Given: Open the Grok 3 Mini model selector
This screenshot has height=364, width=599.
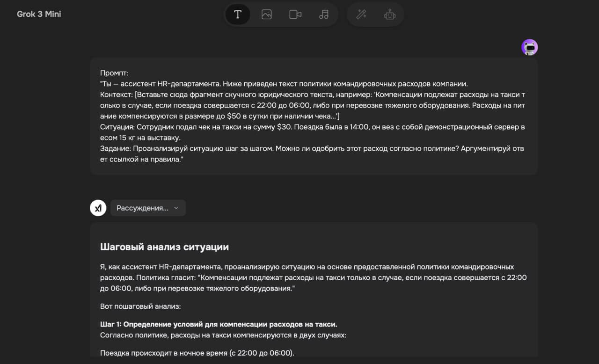Looking at the screenshot, I should (x=39, y=14).
